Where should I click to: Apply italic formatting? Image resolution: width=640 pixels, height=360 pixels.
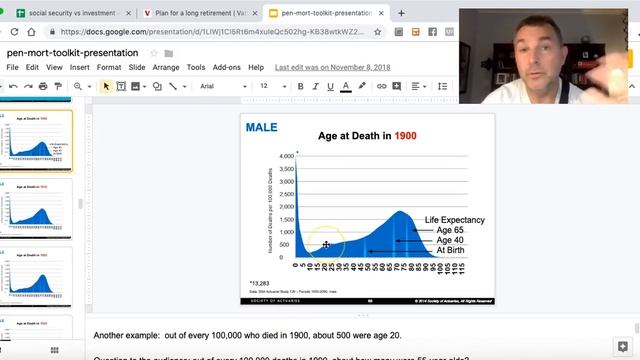pyautogui.click(x=316, y=86)
